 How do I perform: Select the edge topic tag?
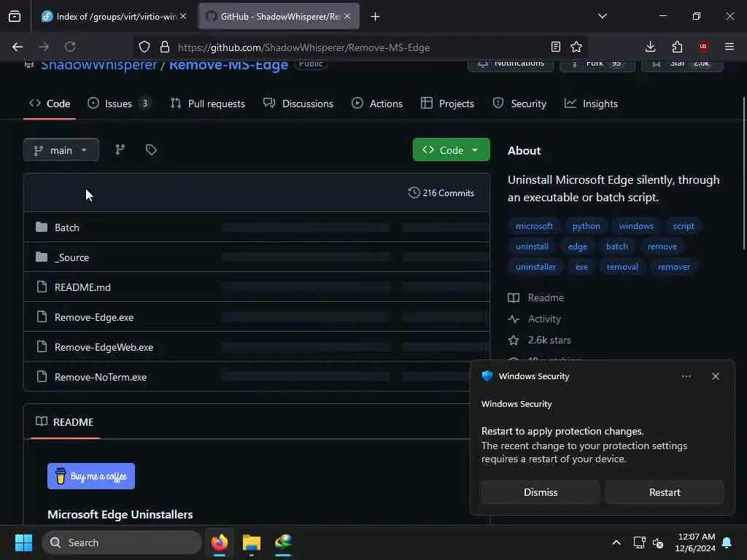click(x=578, y=246)
